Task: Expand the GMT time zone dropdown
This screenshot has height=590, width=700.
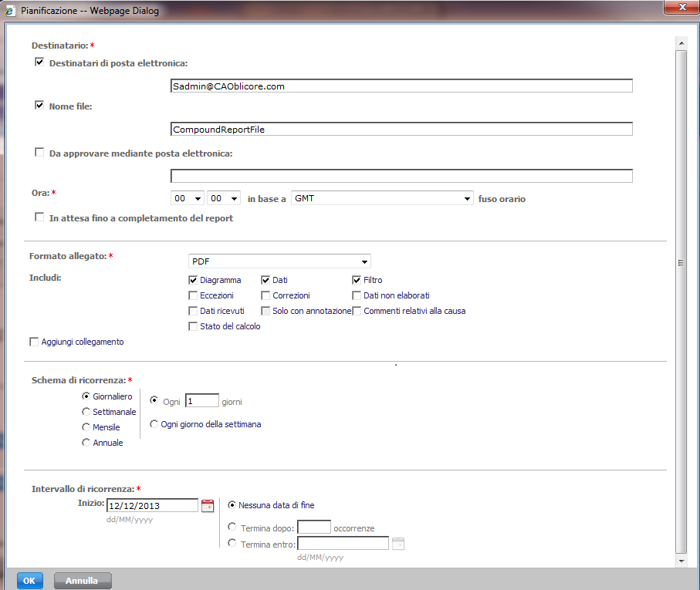Action: pyautogui.click(x=382, y=198)
